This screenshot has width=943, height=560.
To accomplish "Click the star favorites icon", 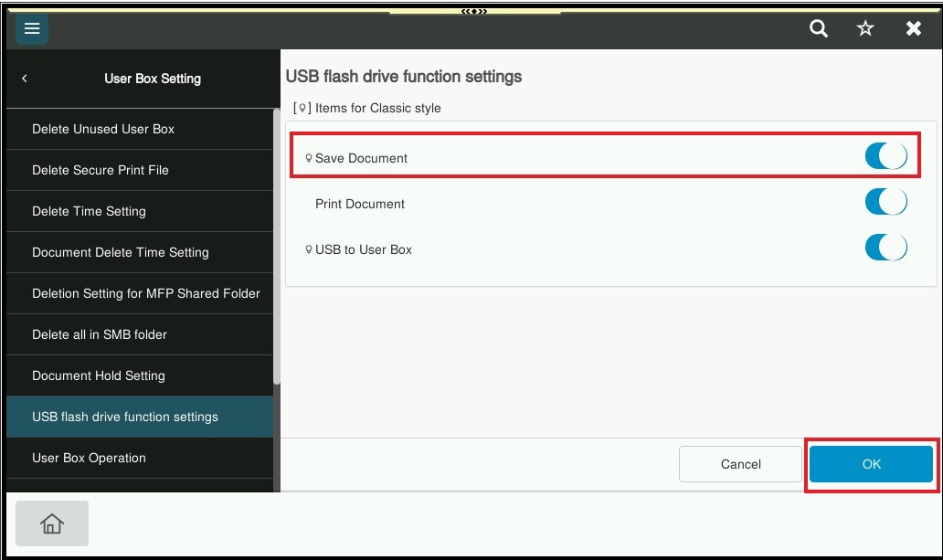I will pos(865,29).
